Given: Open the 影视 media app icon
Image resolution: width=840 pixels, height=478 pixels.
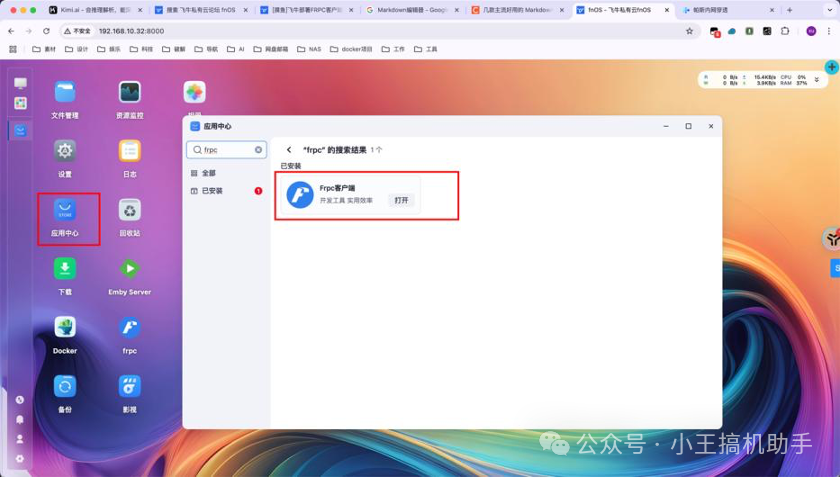Looking at the screenshot, I should (x=129, y=386).
